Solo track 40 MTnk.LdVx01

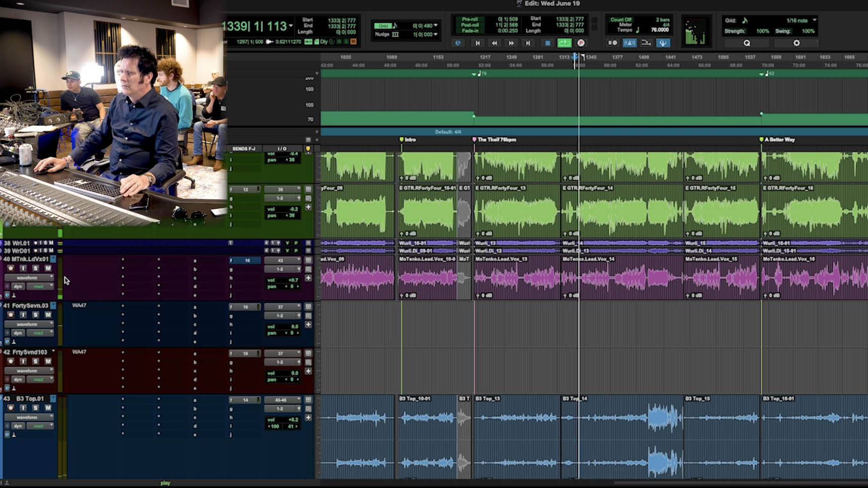pos(35,268)
